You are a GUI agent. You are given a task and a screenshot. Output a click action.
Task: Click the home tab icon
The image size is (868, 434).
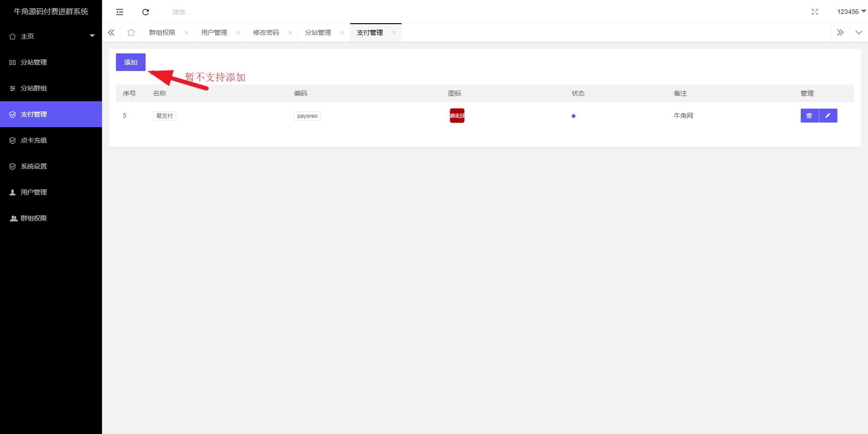(x=131, y=32)
